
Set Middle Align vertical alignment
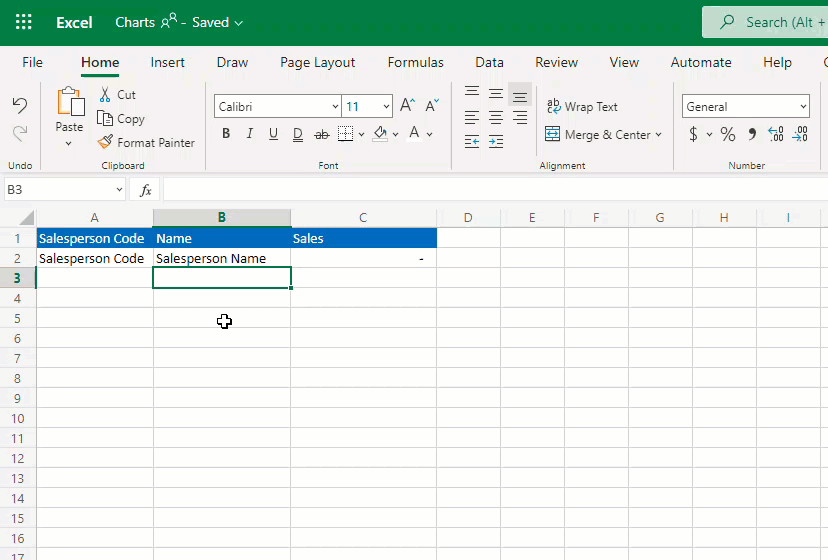tap(496, 94)
